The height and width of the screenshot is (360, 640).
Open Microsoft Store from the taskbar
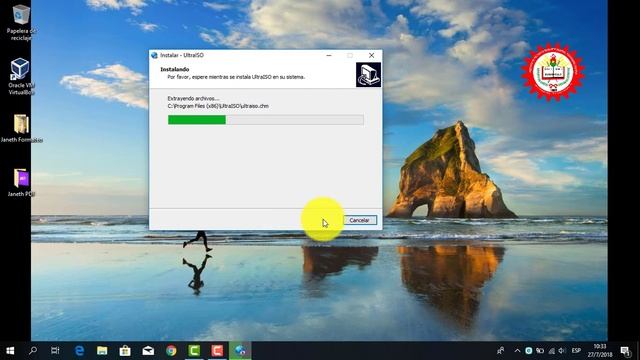tap(125, 351)
